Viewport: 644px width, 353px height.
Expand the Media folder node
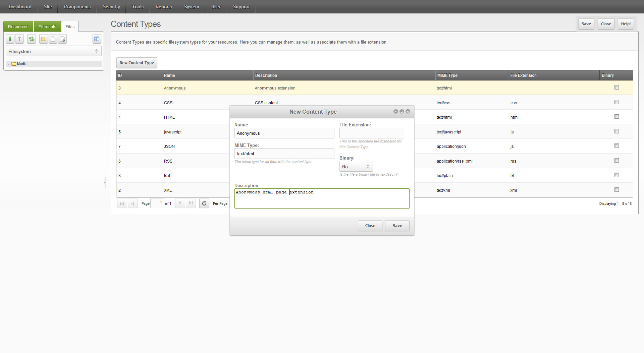coord(8,64)
